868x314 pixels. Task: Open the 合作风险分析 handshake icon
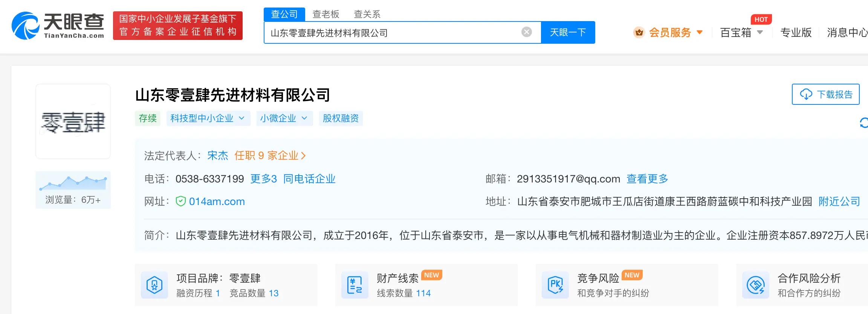pos(756,285)
